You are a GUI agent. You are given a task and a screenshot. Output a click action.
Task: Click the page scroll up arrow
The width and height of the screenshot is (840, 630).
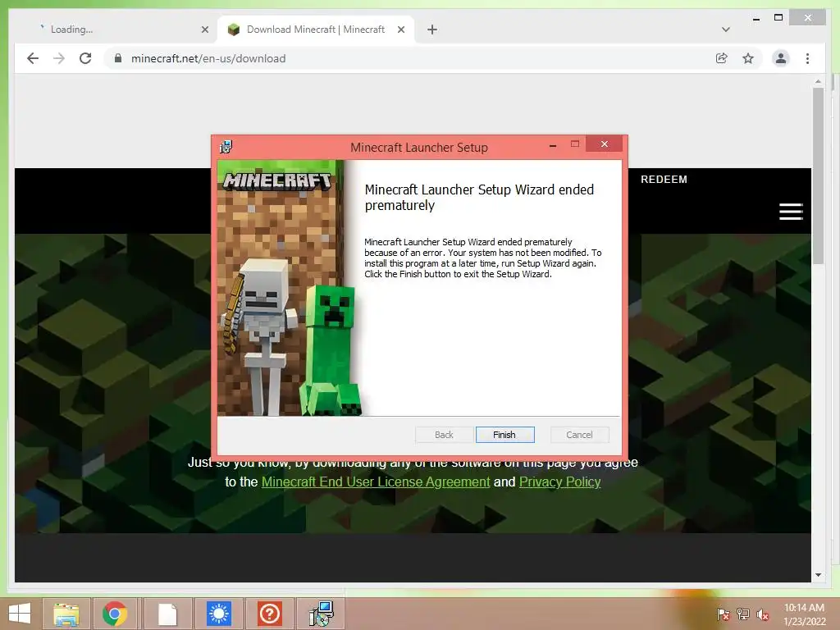[818, 81]
